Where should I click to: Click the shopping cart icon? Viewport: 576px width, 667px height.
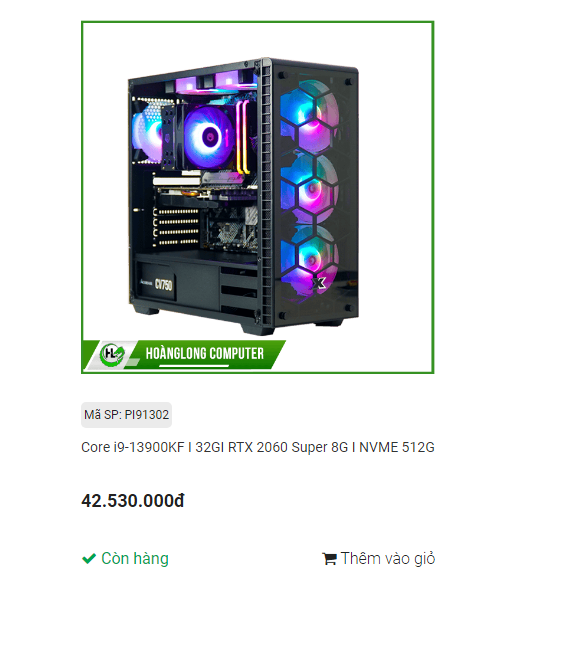point(329,559)
